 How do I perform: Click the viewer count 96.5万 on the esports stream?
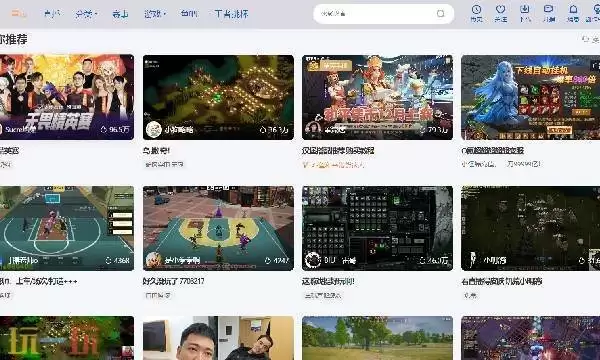115,129
